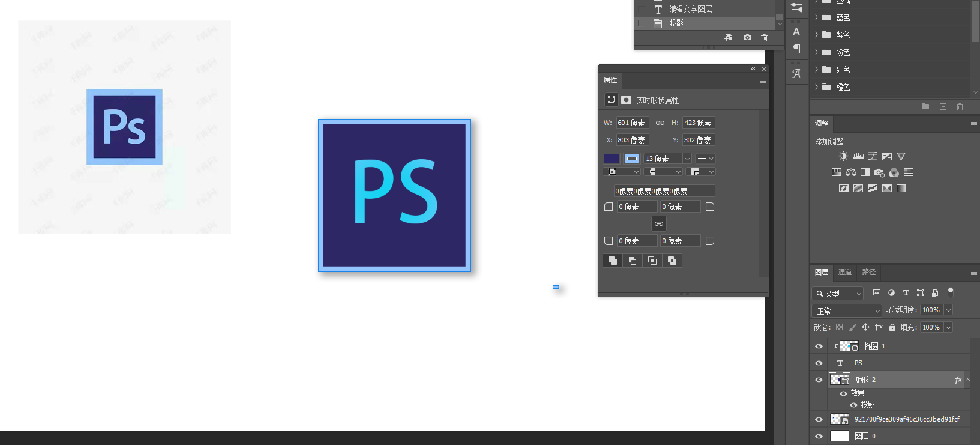
Task: Toggle lock image pixels brush icon
Action: pos(852,327)
